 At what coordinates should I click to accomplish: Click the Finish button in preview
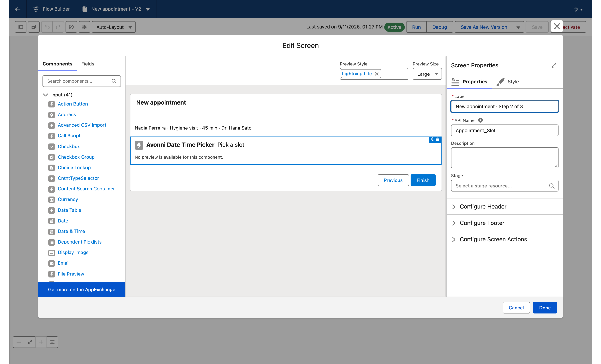pyautogui.click(x=423, y=180)
